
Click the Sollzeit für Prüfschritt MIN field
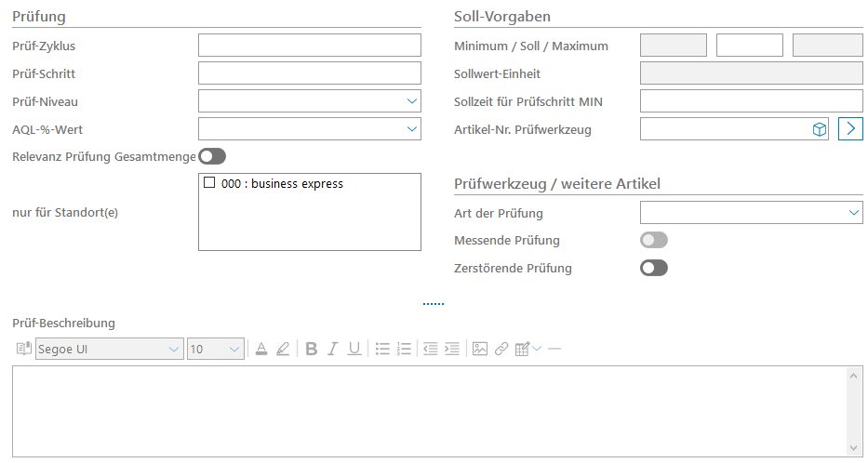point(751,101)
